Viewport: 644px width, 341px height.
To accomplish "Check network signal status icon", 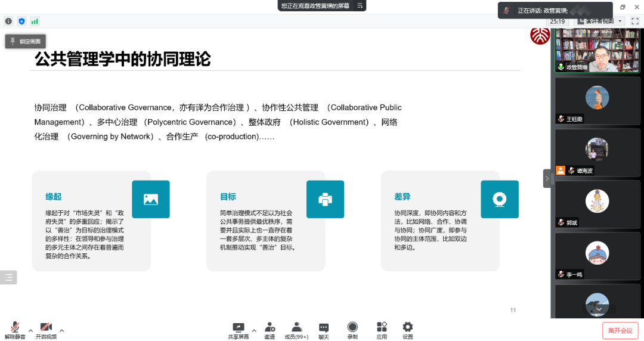I will [x=35, y=21].
